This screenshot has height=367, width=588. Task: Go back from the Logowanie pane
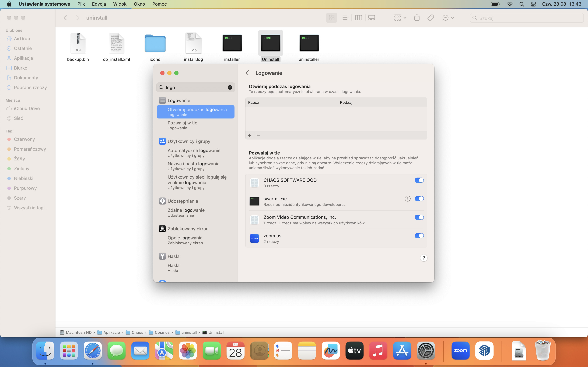pos(247,73)
